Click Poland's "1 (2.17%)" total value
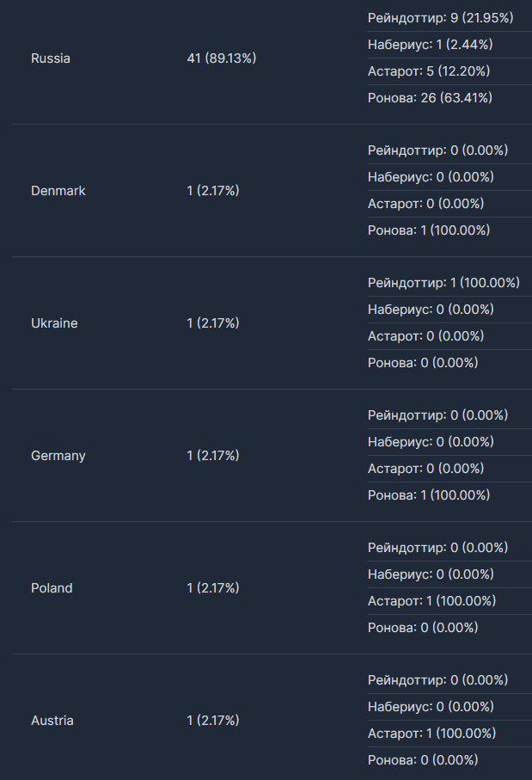This screenshot has width=532, height=780. pyautogui.click(x=213, y=588)
